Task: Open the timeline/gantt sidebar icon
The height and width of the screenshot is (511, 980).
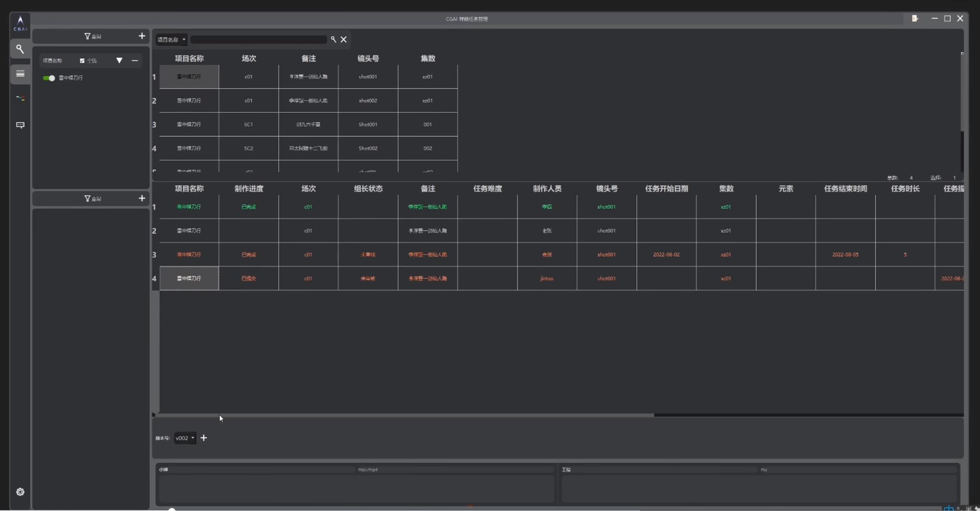Action: click(x=20, y=98)
